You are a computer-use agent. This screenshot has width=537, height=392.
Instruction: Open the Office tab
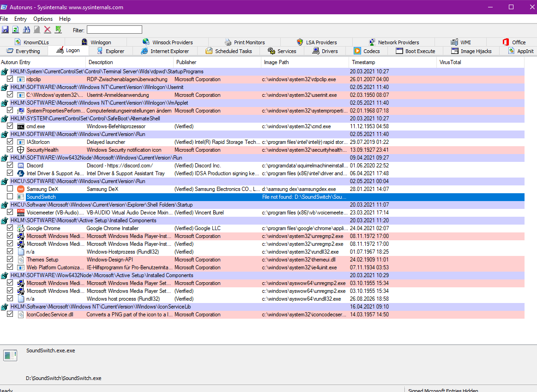pyautogui.click(x=514, y=42)
